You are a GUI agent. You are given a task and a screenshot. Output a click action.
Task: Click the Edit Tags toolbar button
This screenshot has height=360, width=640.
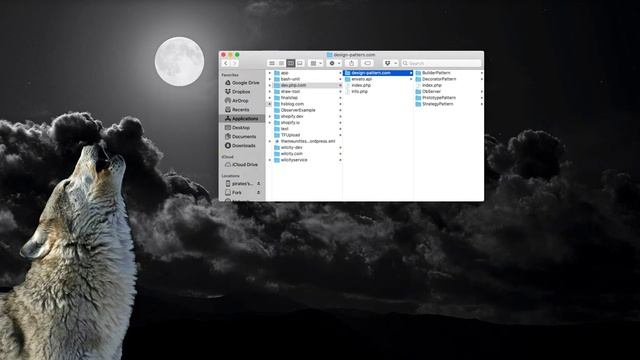tap(367, 63)
